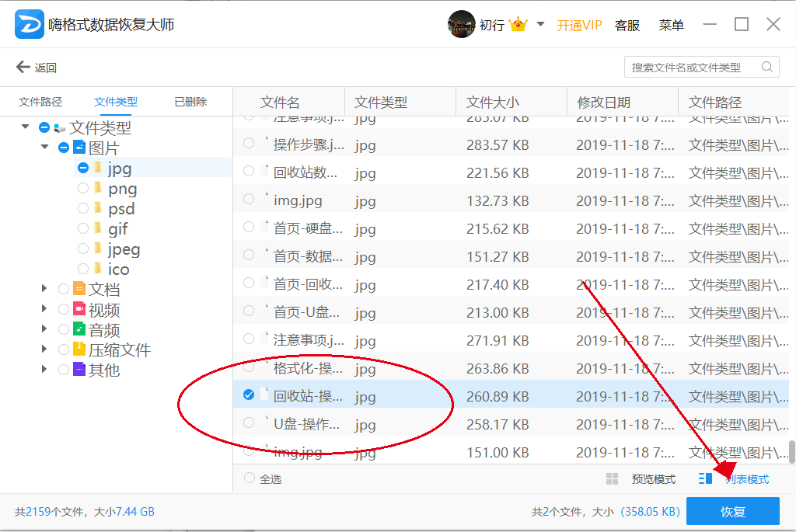Viewport: 796px width, 532px height.
Task: Select the 操作步骤.j... file row checkbox
Action: tap(248, 144)
